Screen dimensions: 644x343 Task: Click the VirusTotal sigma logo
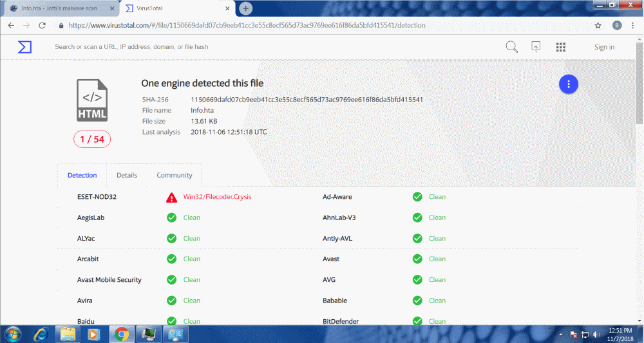(x=24, y=47)
